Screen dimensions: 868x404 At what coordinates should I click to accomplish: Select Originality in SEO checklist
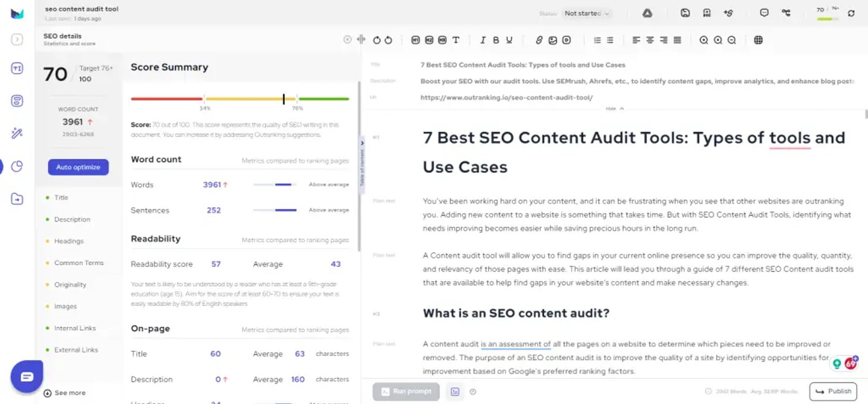[70, 285]
